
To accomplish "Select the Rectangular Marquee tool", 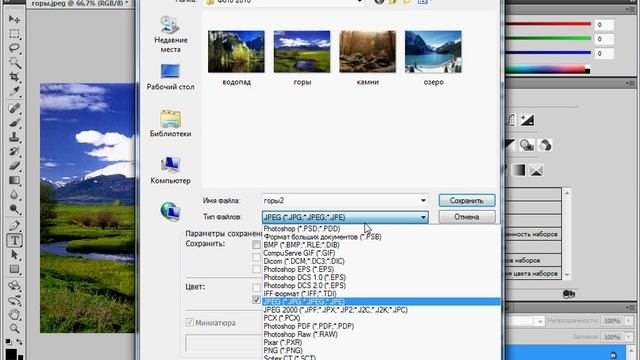I will [14, 33].
